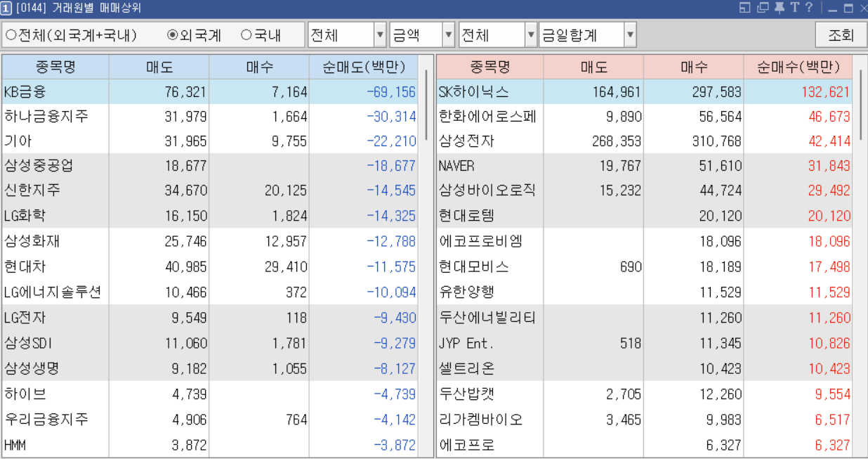Select the 국내 radio option
This screenshot has width=868, height=459.
click(x=261, y=34)
